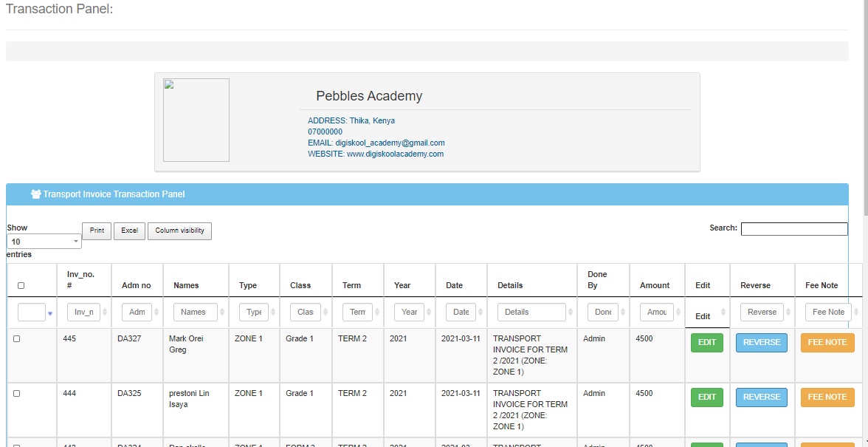Check the box for invoice 444 row
The width and height of the screenshot is (868, 447).
point(17,393)
